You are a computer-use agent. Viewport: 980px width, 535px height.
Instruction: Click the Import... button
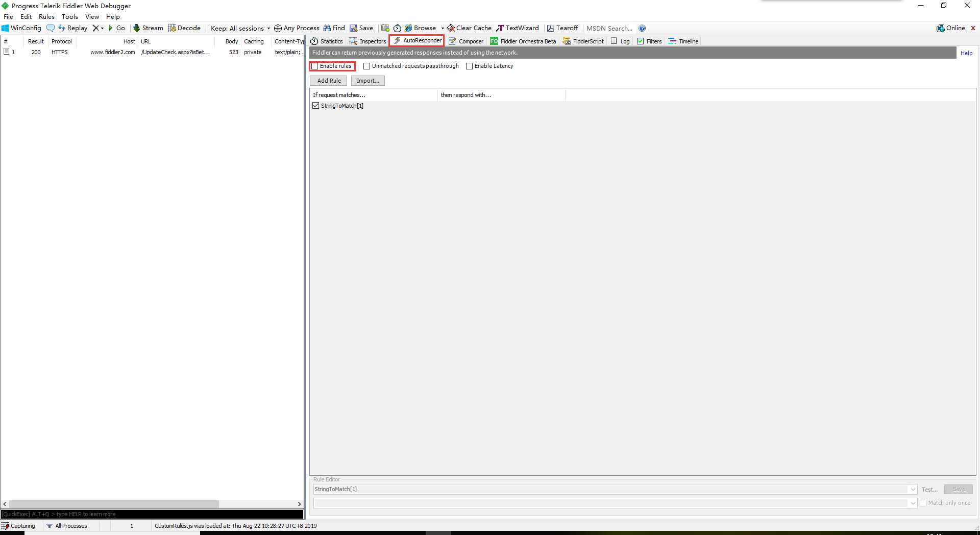(367, 81)
